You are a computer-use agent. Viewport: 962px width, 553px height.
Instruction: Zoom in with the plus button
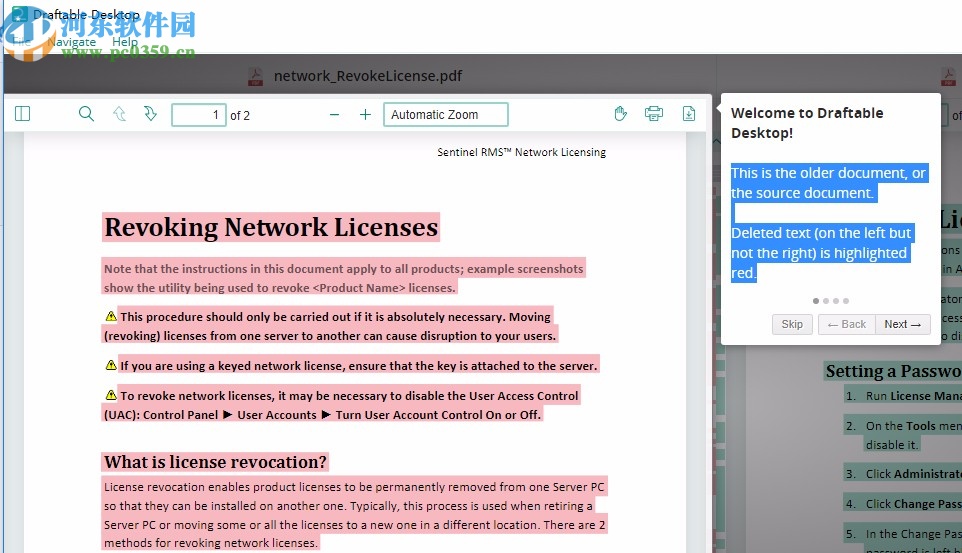365,115
